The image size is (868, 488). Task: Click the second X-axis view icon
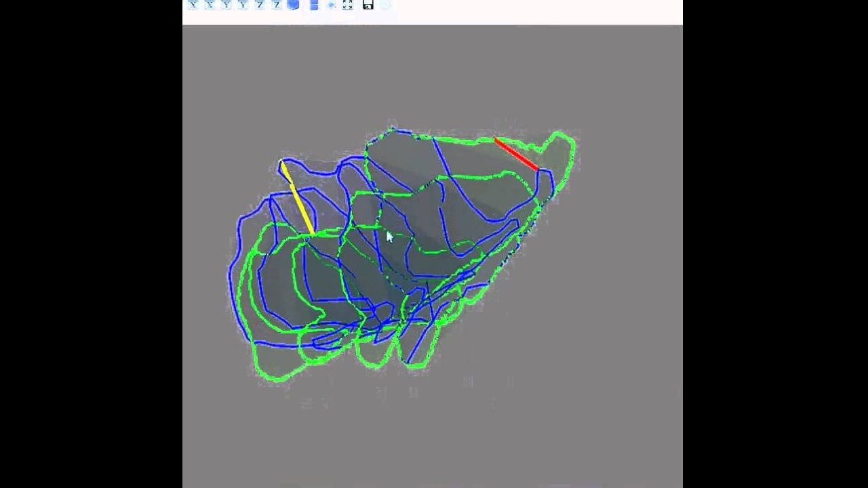[210, 5]
